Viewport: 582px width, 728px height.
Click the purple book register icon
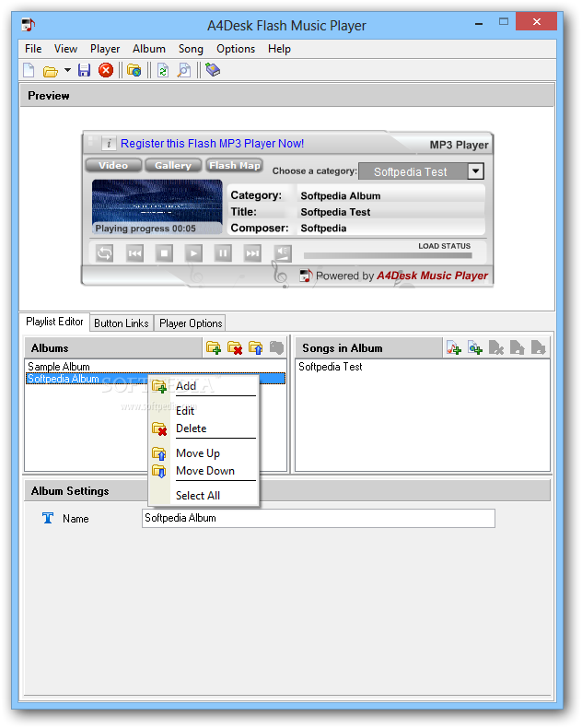tap(213, 70)
